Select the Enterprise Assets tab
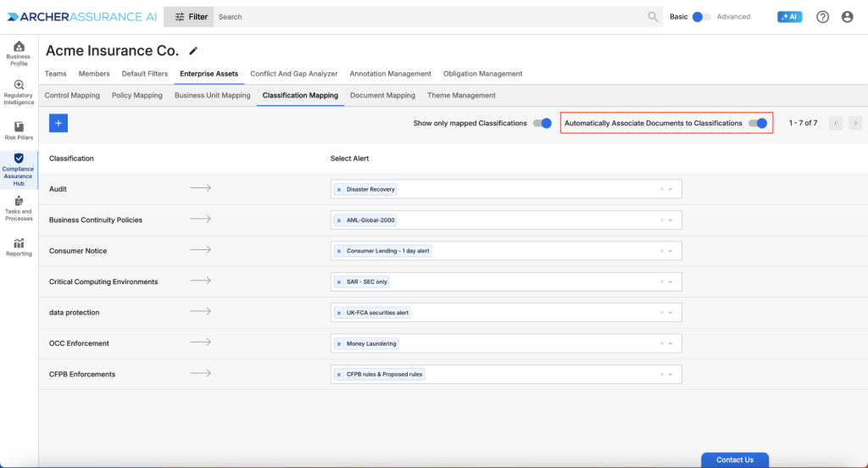 point(209,74)
